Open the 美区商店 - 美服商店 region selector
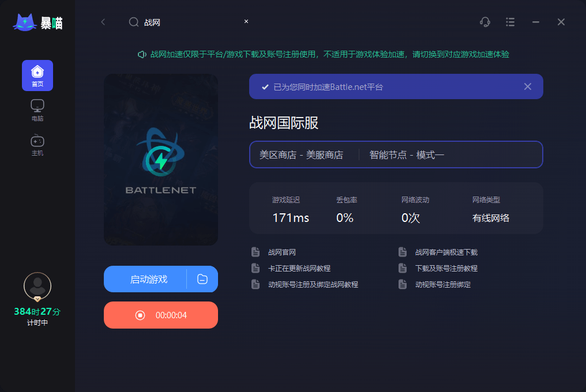This screenshot has height=392, width=586. click(301, 154)
